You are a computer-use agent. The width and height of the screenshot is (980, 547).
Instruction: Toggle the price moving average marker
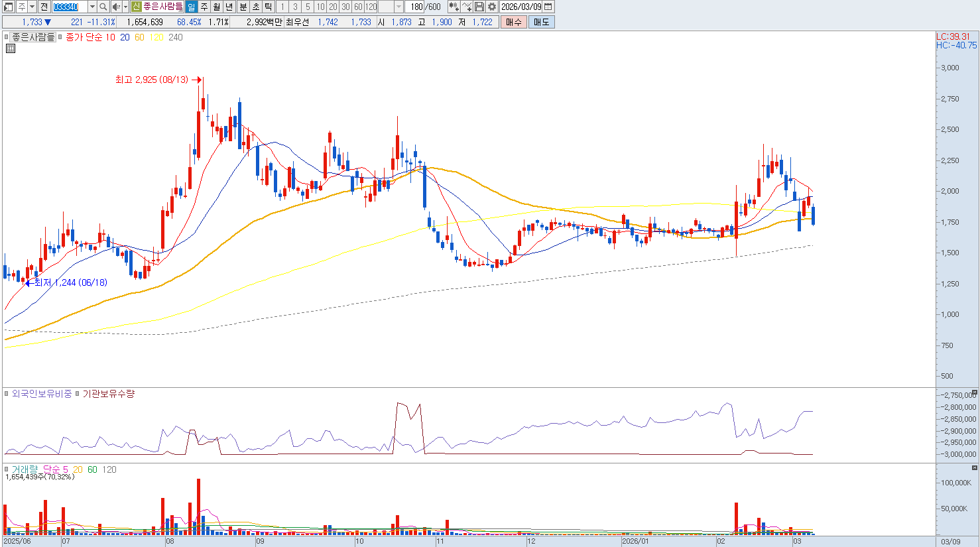61,37
